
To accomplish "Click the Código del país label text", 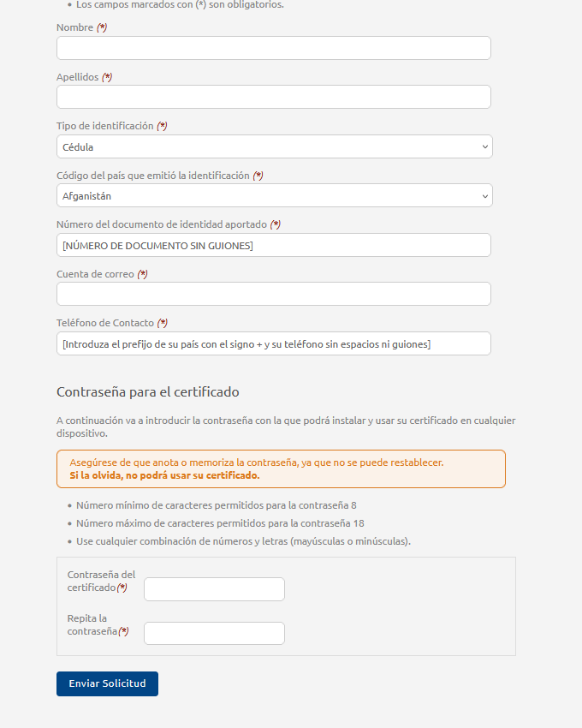I will (152, 176).
